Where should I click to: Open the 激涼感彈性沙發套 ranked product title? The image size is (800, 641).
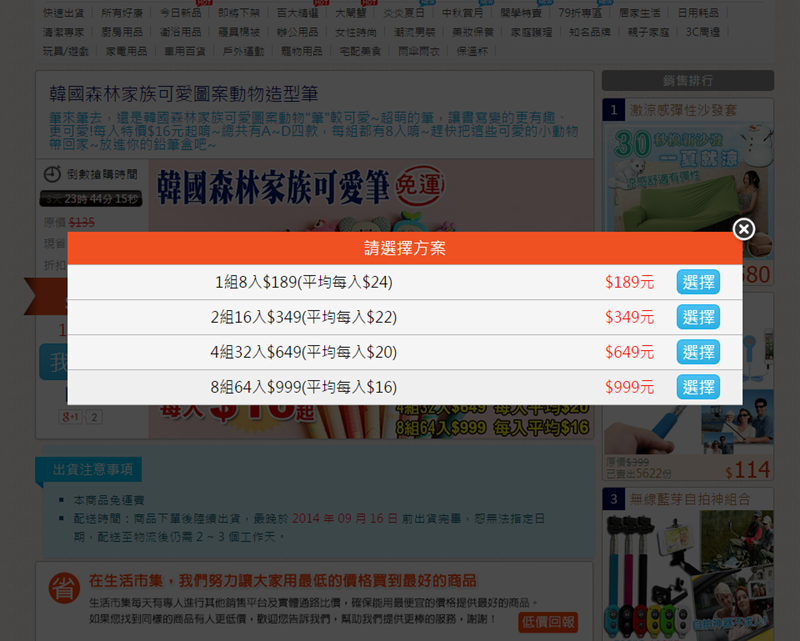coord(683,110)
